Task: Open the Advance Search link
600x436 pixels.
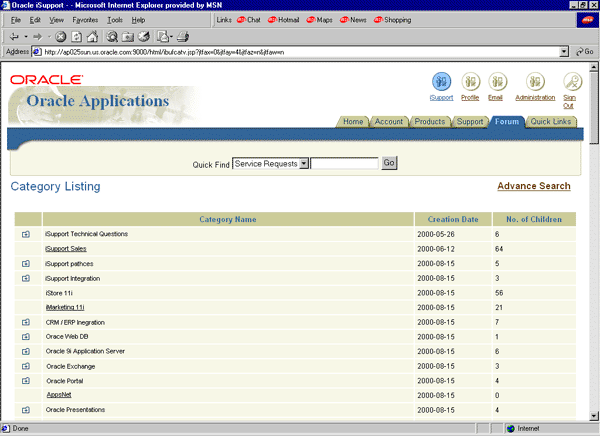Action: [x=533, y=186]
